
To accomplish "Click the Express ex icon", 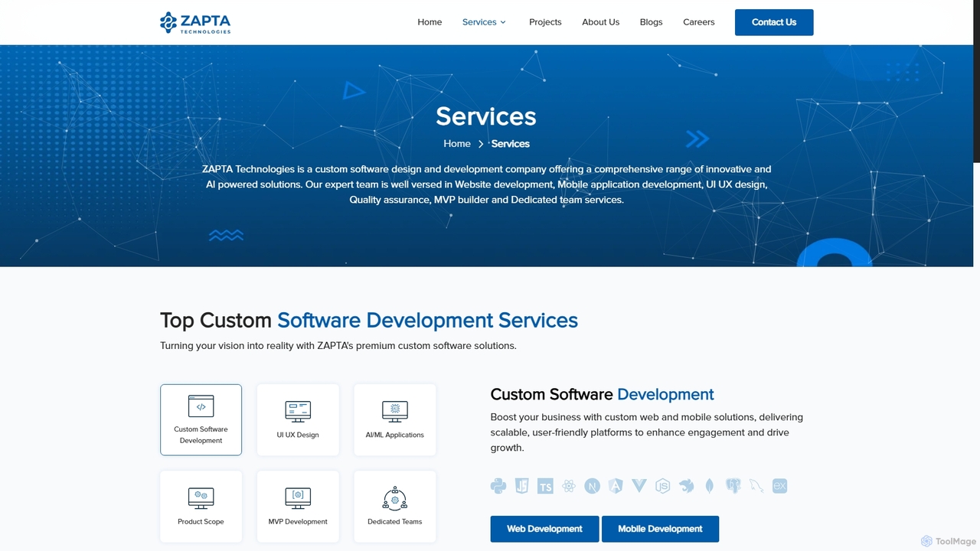I will [779, 486].
